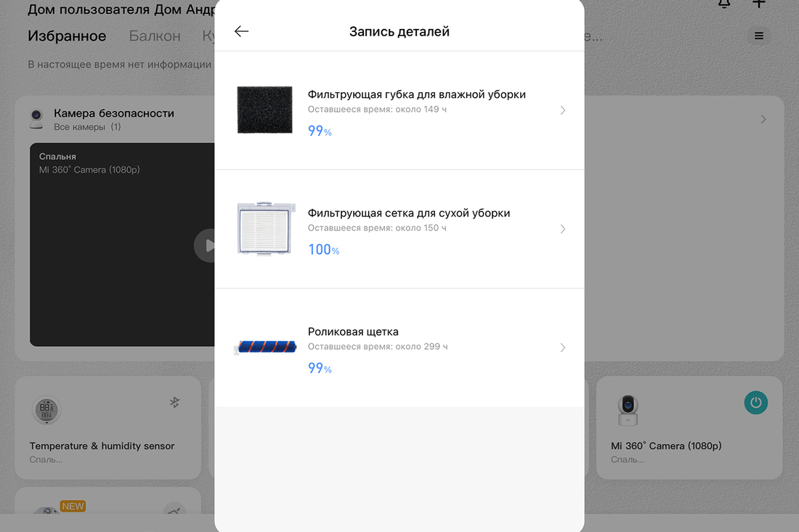
Task: Click the 'Запись деталей' title
Action: point(399,31)
